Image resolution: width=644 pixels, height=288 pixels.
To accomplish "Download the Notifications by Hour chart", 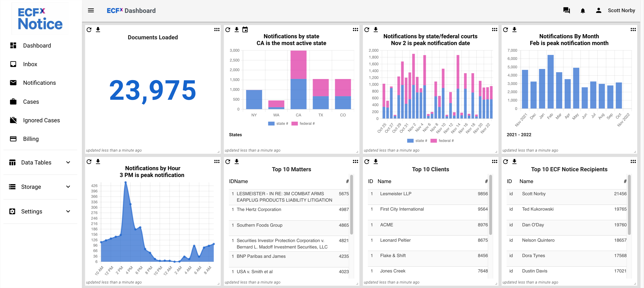I will pos(98,162).
